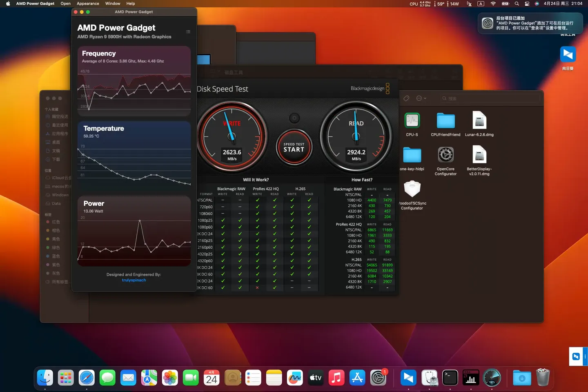Open System Settings with the notification badge in Dock
This screenshot has height=392, width=588.
(x=379, y=378)
